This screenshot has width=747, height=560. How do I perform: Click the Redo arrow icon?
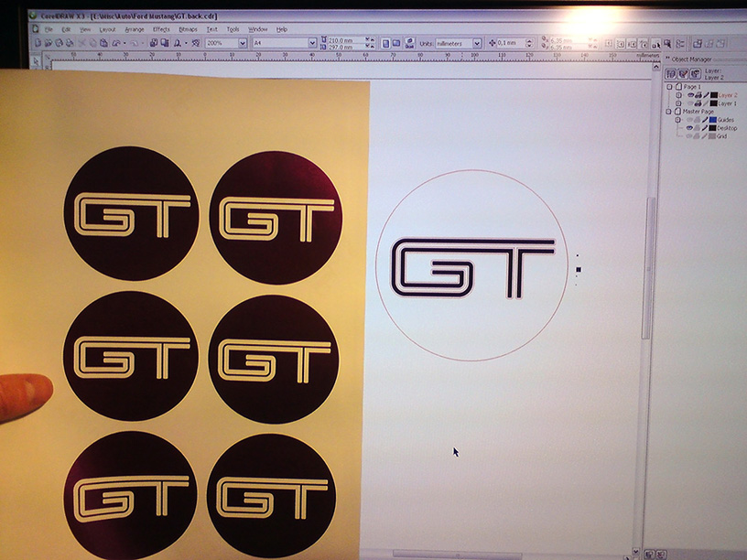(135, 43)
